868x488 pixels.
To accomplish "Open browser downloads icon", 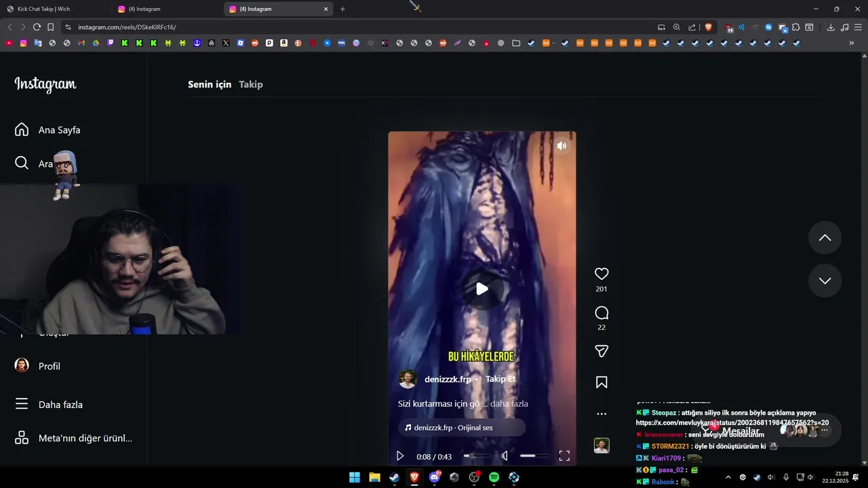I will (x=831, y=27).
